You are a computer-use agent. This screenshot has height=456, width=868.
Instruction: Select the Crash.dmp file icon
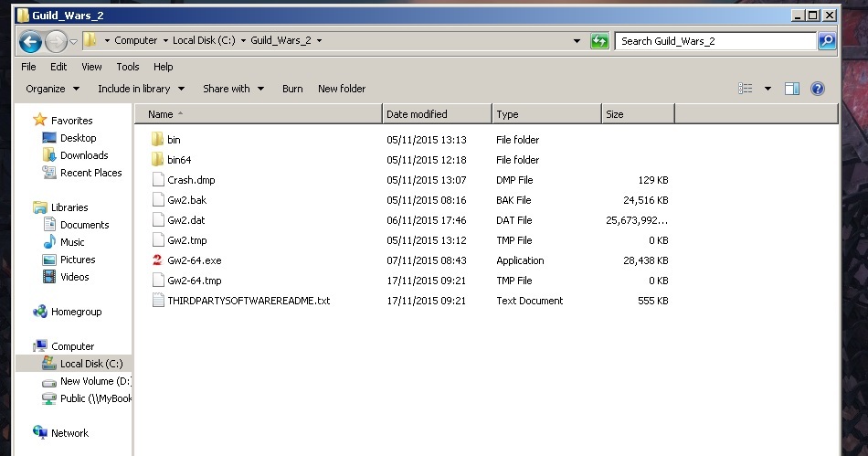[158, 180]
